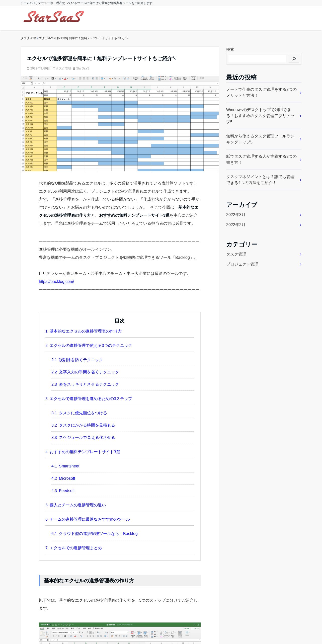The width and height of the screenshot is (322, 644).
Task: Open the 2022年2月 archive
Action: (x=236, y=225)
